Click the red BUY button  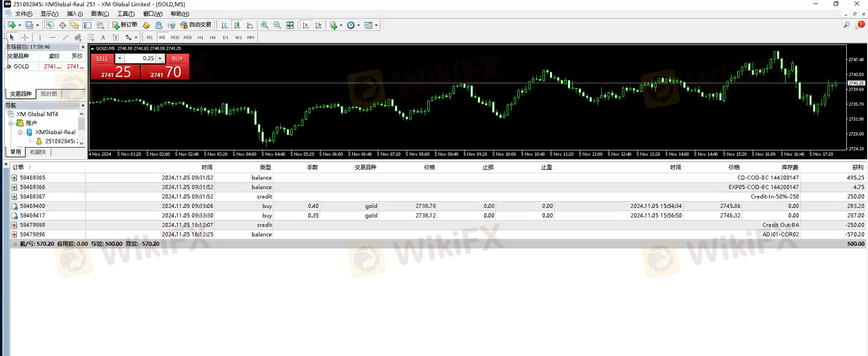pyautogui.click(x=177, y=59)
